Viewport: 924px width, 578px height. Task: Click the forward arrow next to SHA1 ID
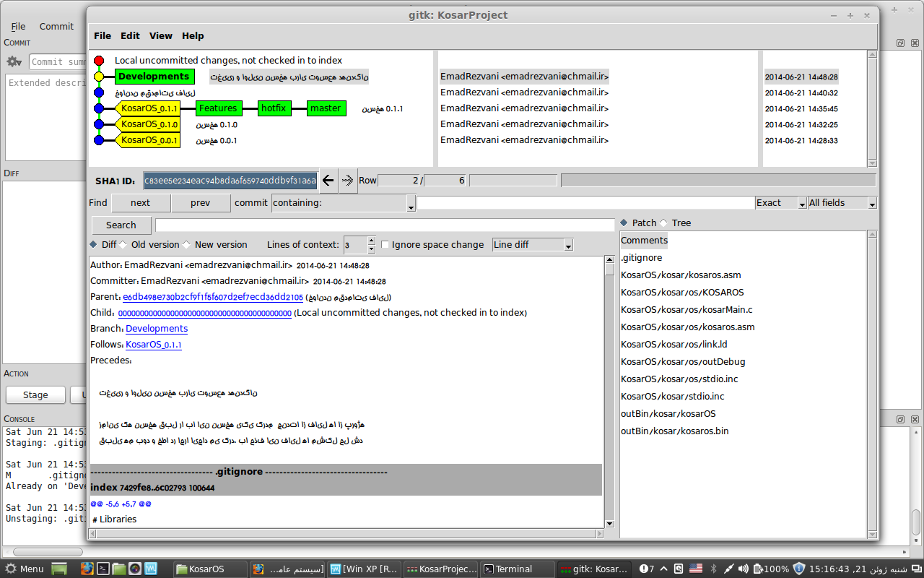[x=348, y=181]
